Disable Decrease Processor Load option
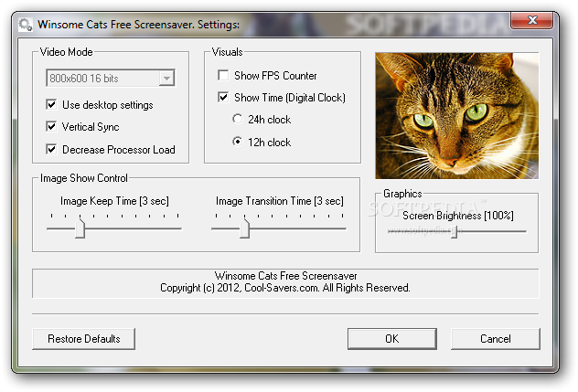 coord(51,149)
